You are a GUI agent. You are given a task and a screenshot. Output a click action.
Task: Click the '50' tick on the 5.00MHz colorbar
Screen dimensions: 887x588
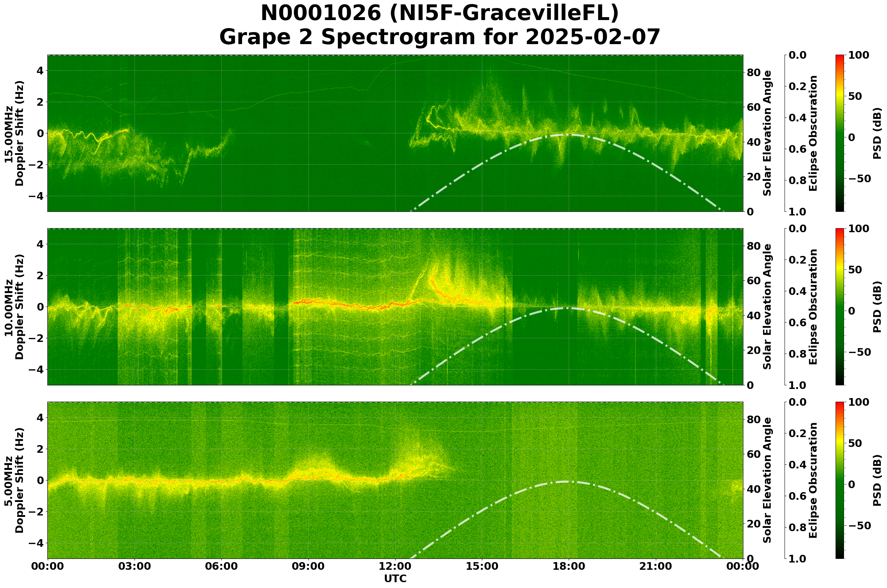[856, 444]
